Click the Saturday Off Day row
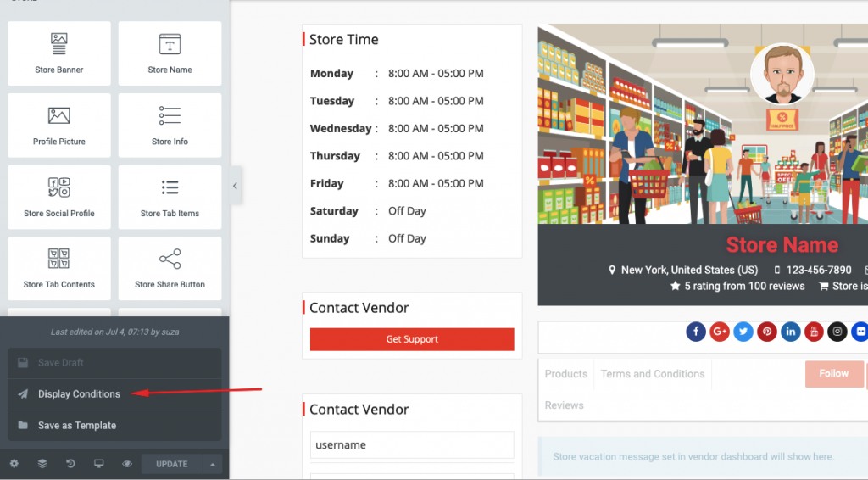Image resolution: width=868 pixels, height=480 pixels. coord(368,211)
